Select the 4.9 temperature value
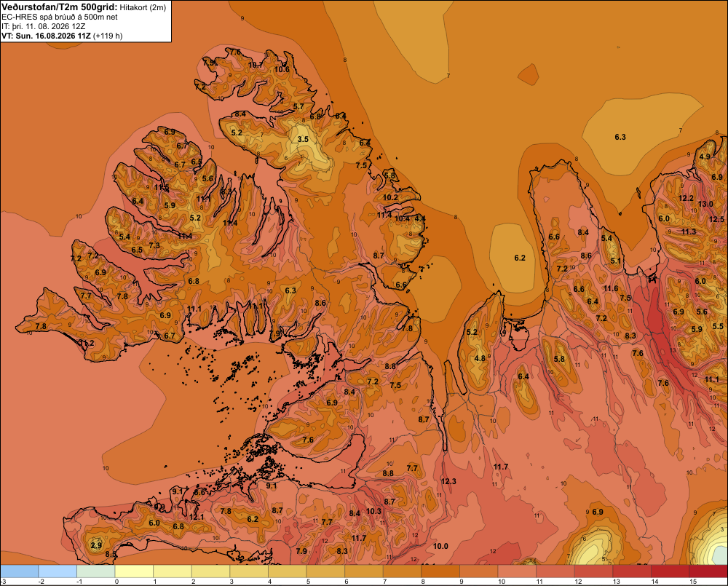The width and height of the screenshot is (728, 586). 705,157
